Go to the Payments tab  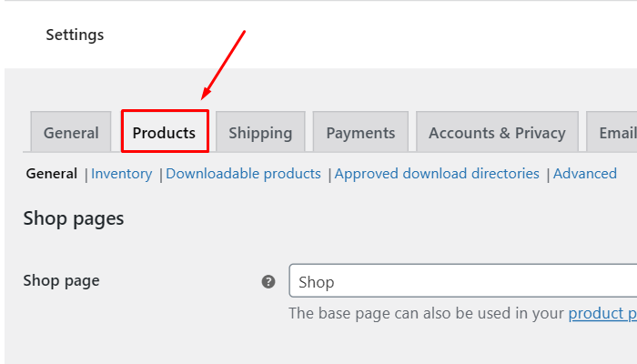(x=360, y=133)
